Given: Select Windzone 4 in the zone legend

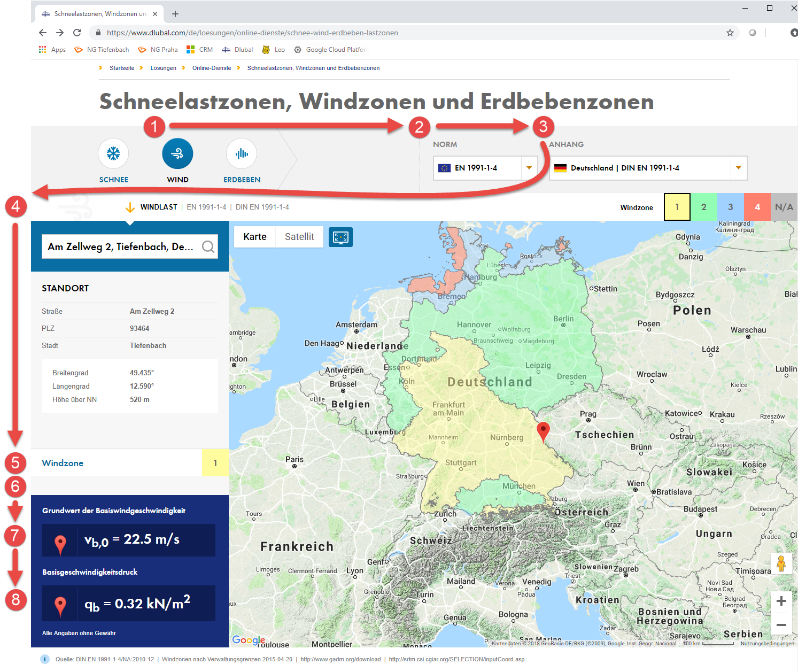Looking at the screenshot, I should [757, 207].
